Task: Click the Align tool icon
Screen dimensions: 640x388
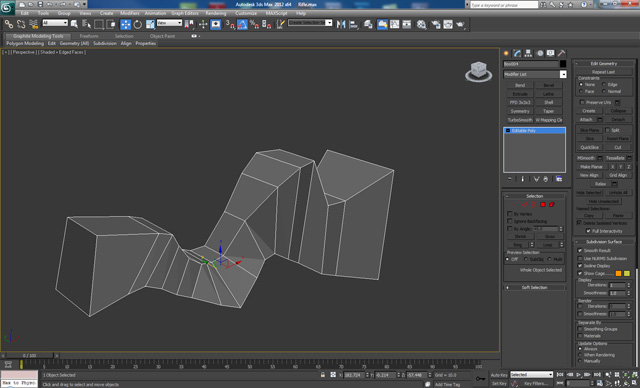Action: coord(353,24)
